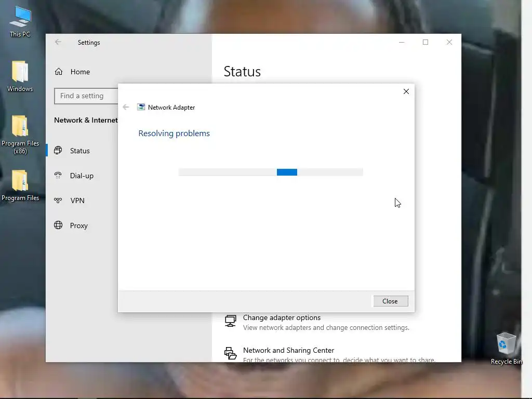Select Proxy in the sidebar
The image size is (532, 399).
[79, 225]
